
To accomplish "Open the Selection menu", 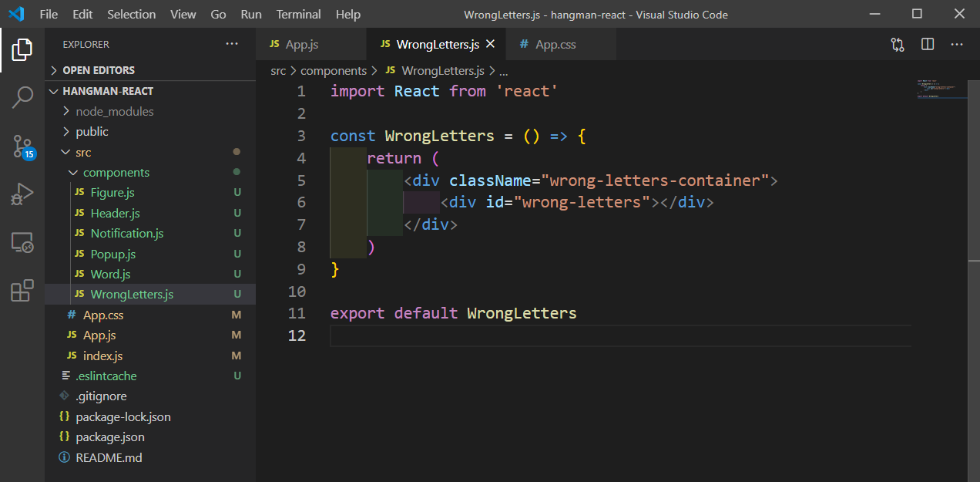I will click(131, 14).
